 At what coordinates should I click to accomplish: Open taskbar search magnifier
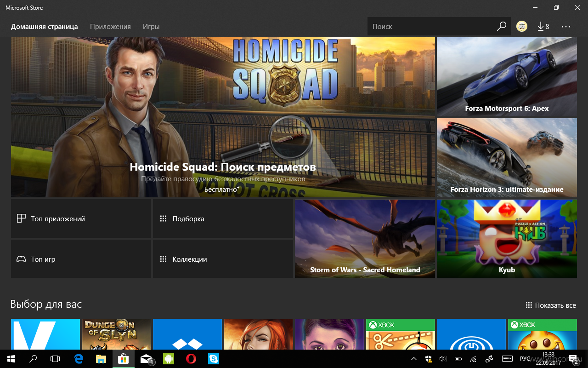click(x=33, y=358)
